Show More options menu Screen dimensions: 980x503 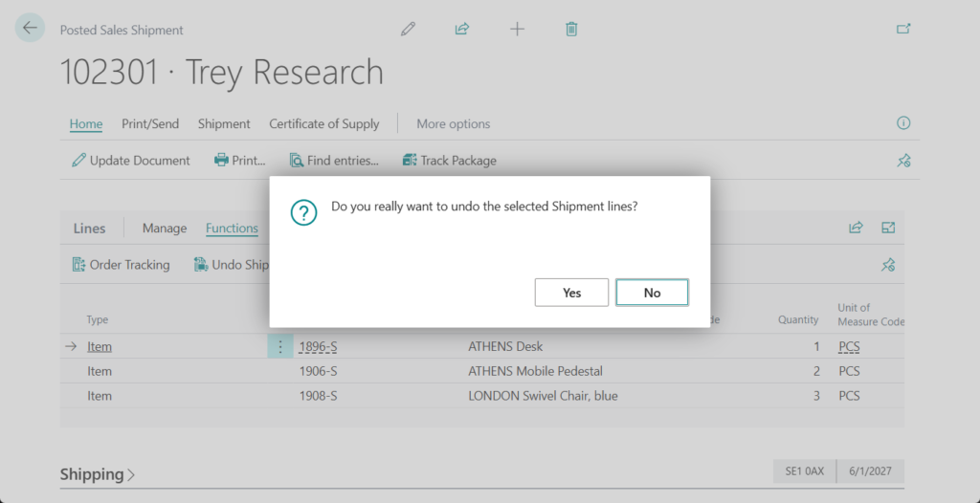pos(453,123)
